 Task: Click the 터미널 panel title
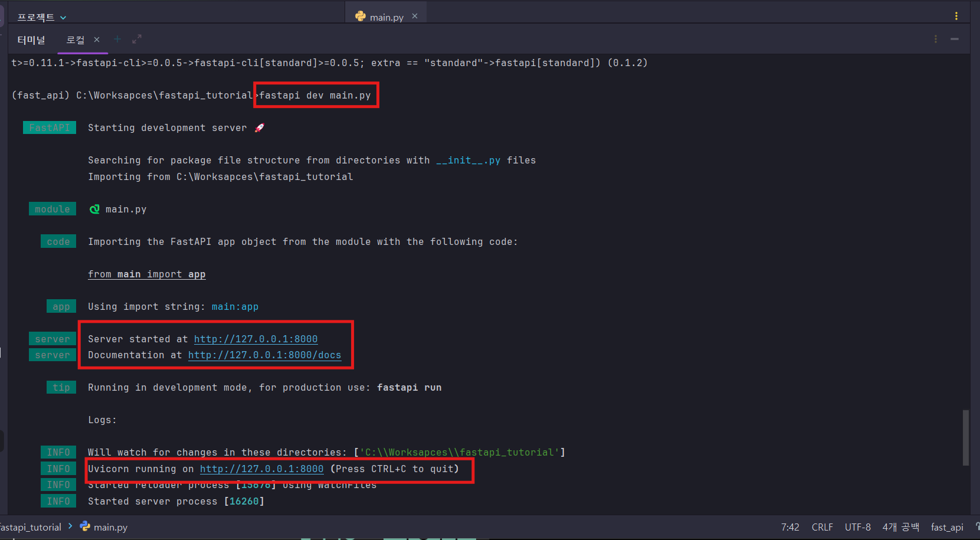(31, 40)
